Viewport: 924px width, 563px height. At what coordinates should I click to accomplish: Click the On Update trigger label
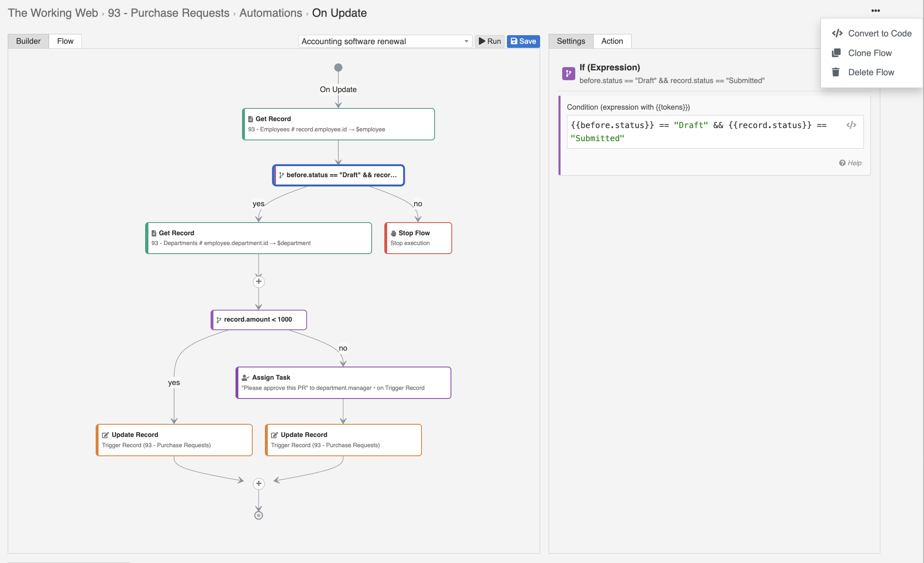pos(338,90)
